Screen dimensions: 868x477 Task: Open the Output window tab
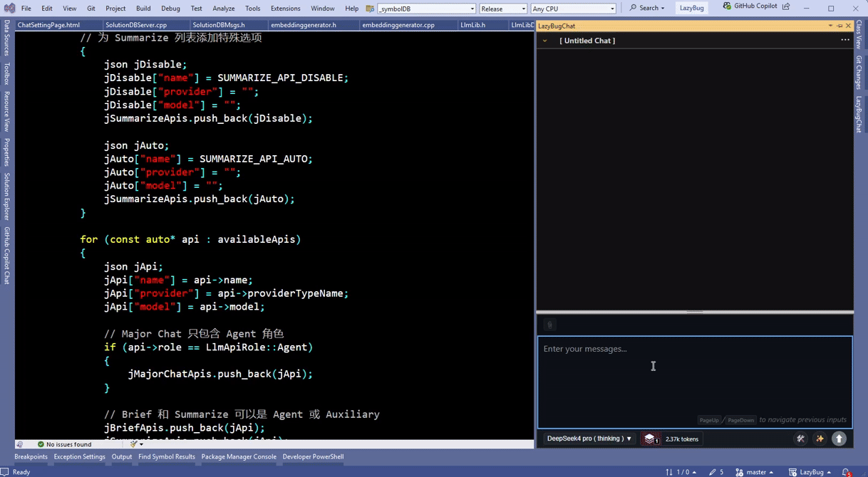click(x=122, y=457)
